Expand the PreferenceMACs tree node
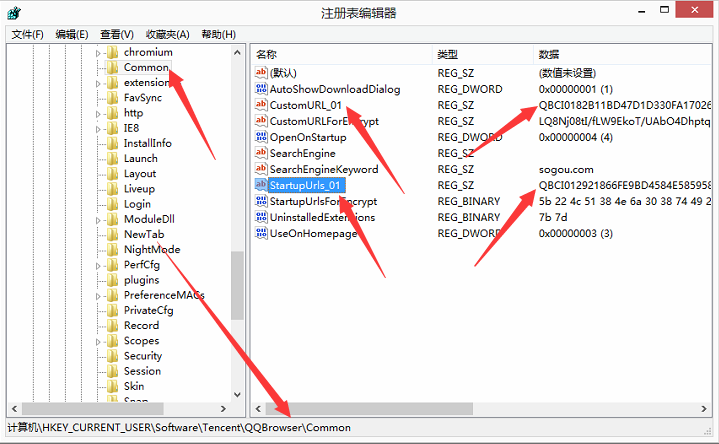Viewport: 719px width, 444px height. [x=98, y=296]
